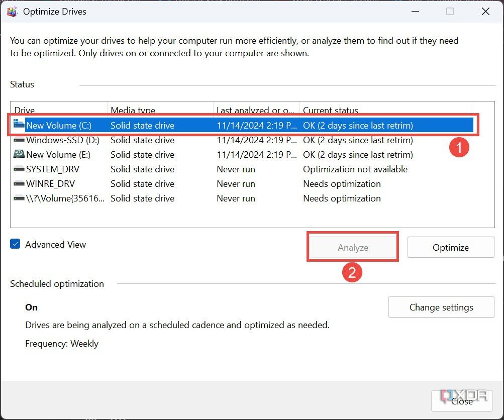The height and width of the screenshot is (420, 504).
Task: Maximize the Optimize Drives window
Action: 450,12
